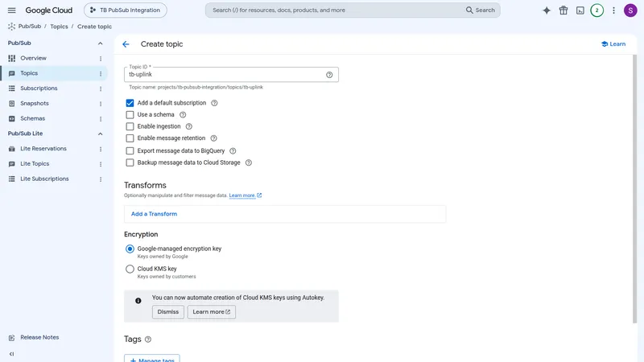
Task: Show help for Enable ingestion
Action: [189, 126]
